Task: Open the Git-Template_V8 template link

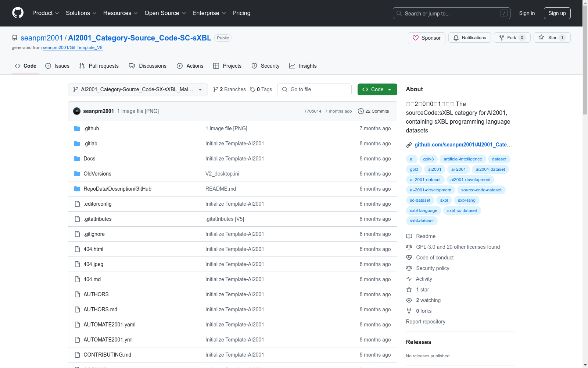Action: pyautogui.click(x=72, y=47)
